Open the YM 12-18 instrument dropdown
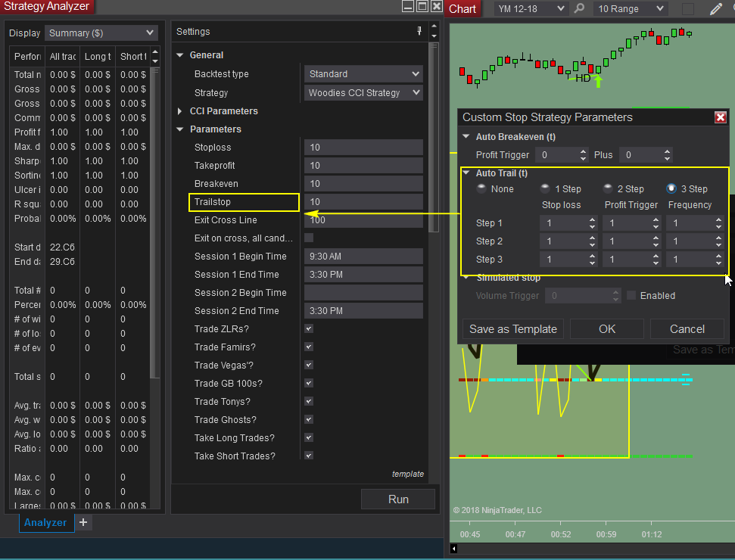Image resolution: width=735 pixels, height=560 pixels. click(531, 8)
